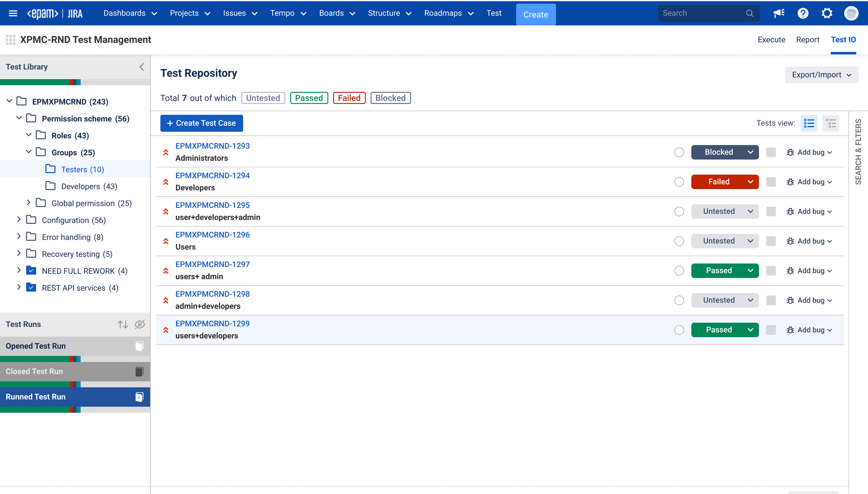Open the Test IO tab
This screenshot has width=868, height=494.
click(x=843, y=40)
